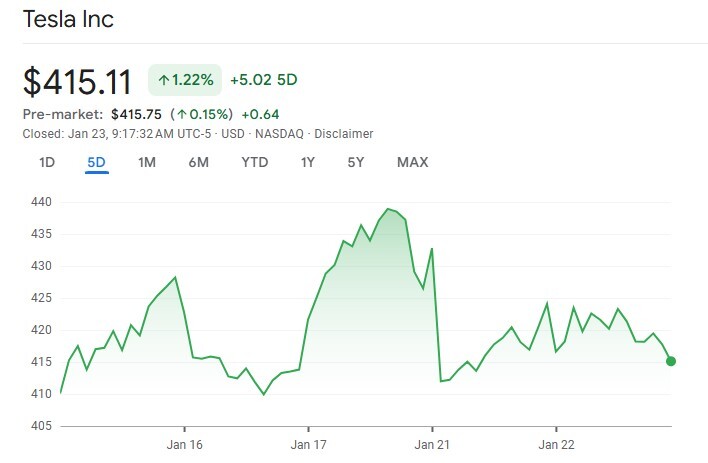The image size is (708, 463).
Task: Click the Jan 22 axis label
Action: pos(556,444)
